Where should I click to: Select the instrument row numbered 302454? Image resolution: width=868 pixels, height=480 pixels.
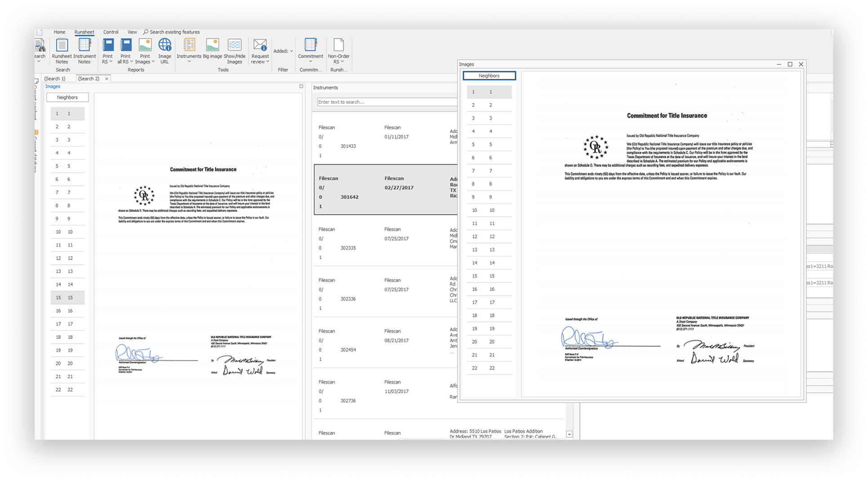coord(386,342)
